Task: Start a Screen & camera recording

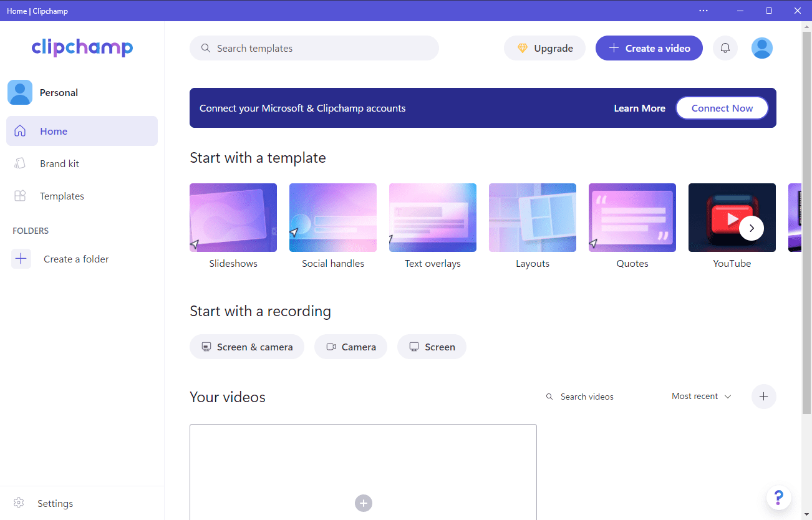Action: pyautogui.click(x=247, y=347)
